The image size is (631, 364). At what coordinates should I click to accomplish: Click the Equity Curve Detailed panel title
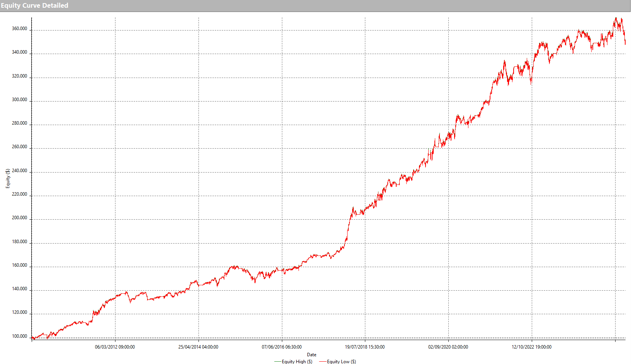coord(34,5)
